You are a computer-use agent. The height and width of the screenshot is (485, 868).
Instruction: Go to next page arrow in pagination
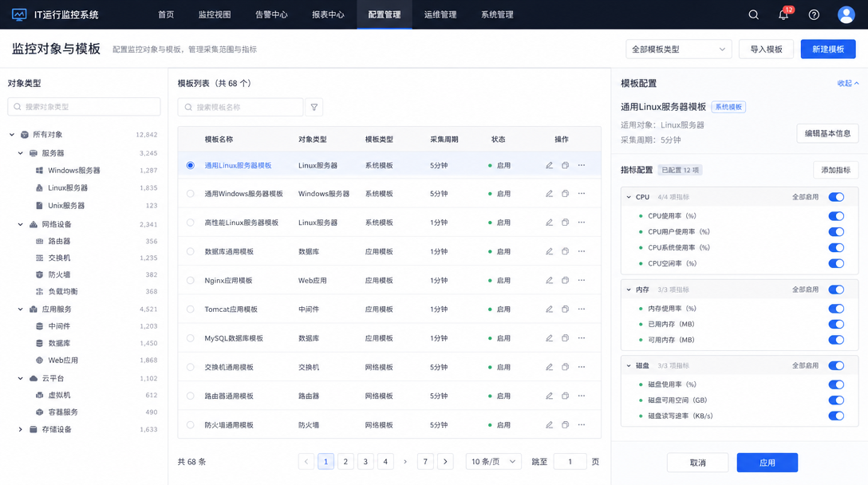coord(445,461)
